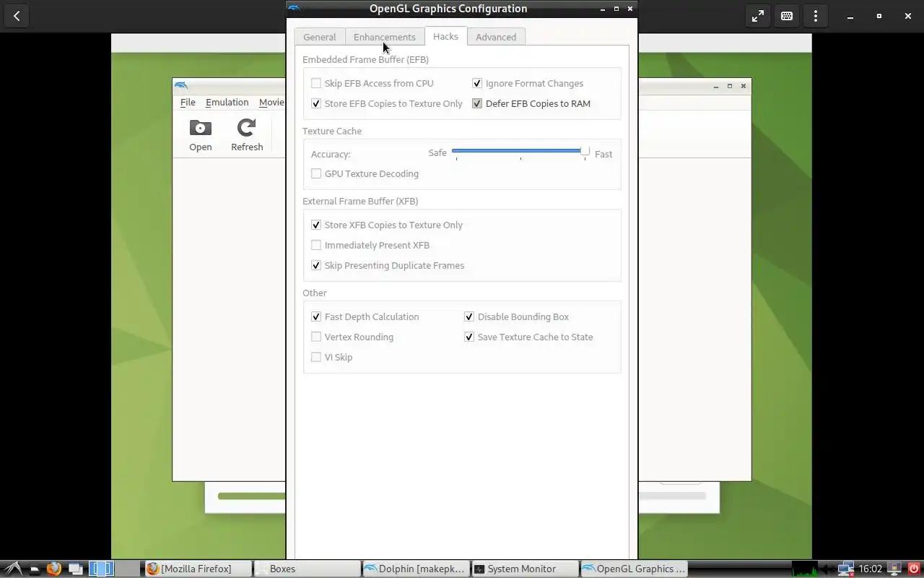The image size is (924, 578).
Task: Open the File menu in Dolphin
Action: 188,102
